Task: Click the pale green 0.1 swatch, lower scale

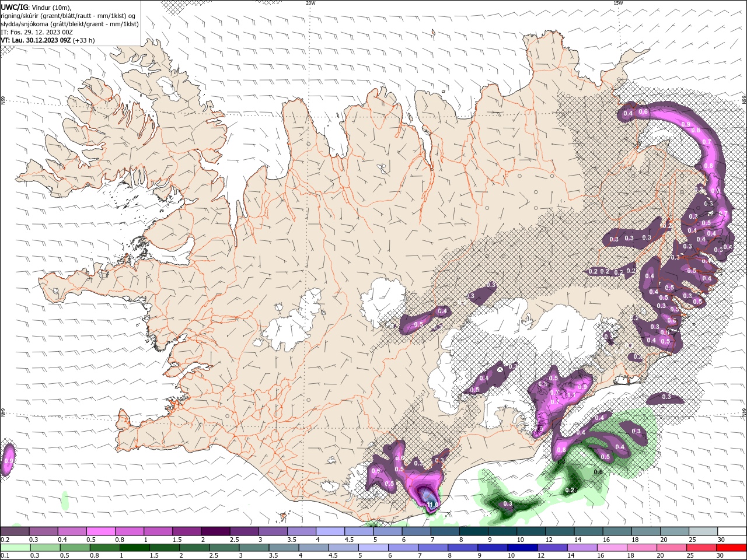Action: [15, 548]
